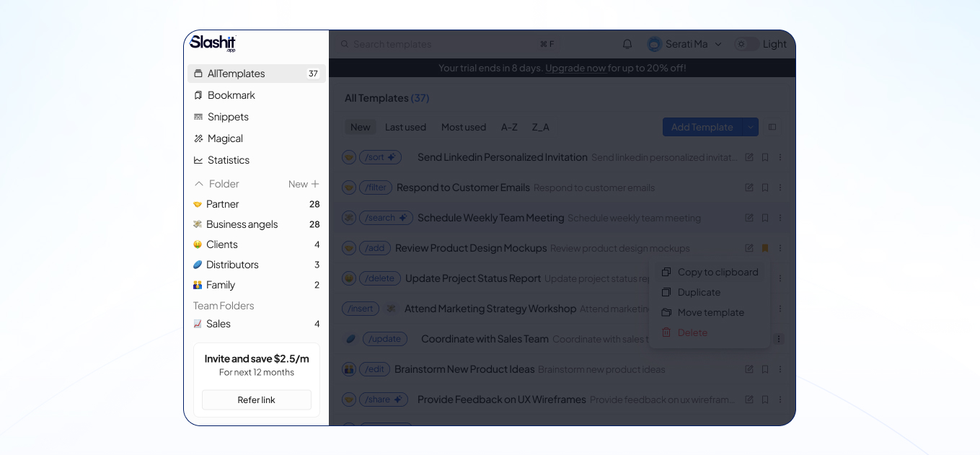Bookmark the Send Linkedin Personalized Invitation template
The width and height of the screenshot is (980, 455).
[765, 157]
